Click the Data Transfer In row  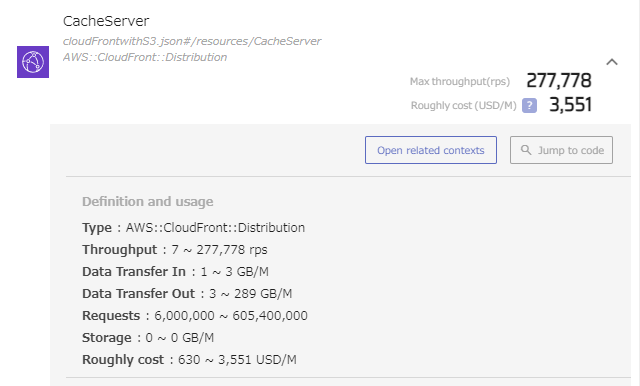pyautogui.click(x=176, y=272)
